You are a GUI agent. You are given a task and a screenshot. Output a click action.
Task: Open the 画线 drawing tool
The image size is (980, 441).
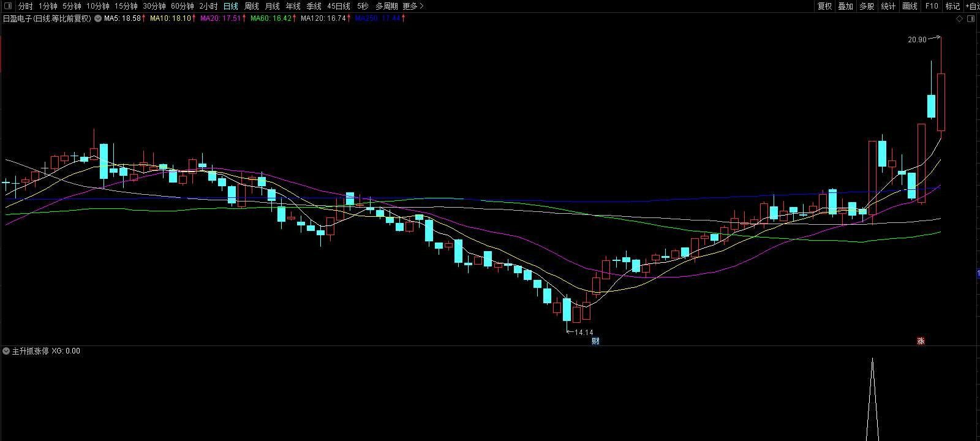click(x=910, y=6)
